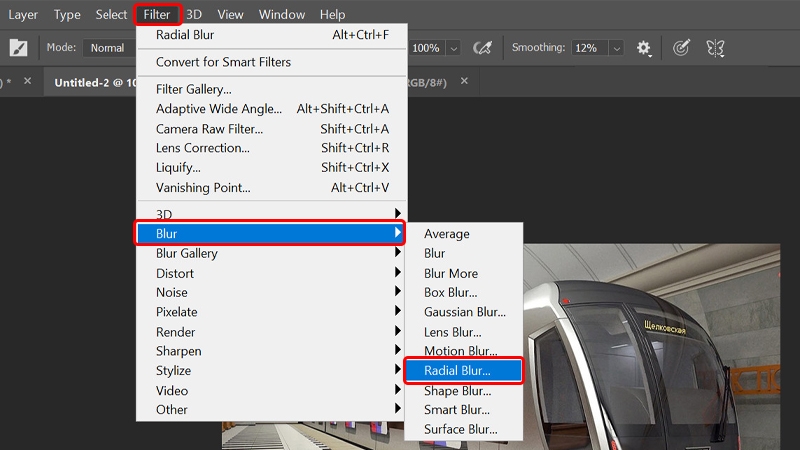Open symmetry butterfly options icon
This screenshot has height=450, width=800.
coord(715,48)
